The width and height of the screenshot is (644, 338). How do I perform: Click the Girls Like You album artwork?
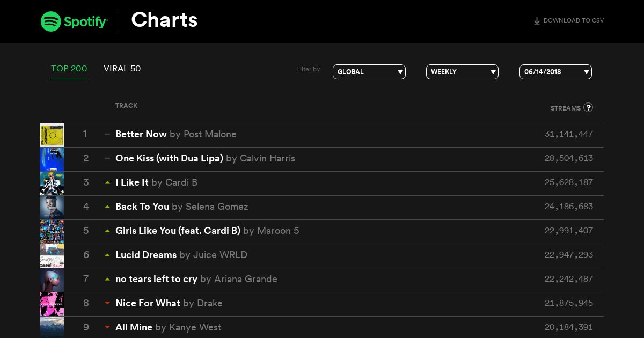(52, 232)
